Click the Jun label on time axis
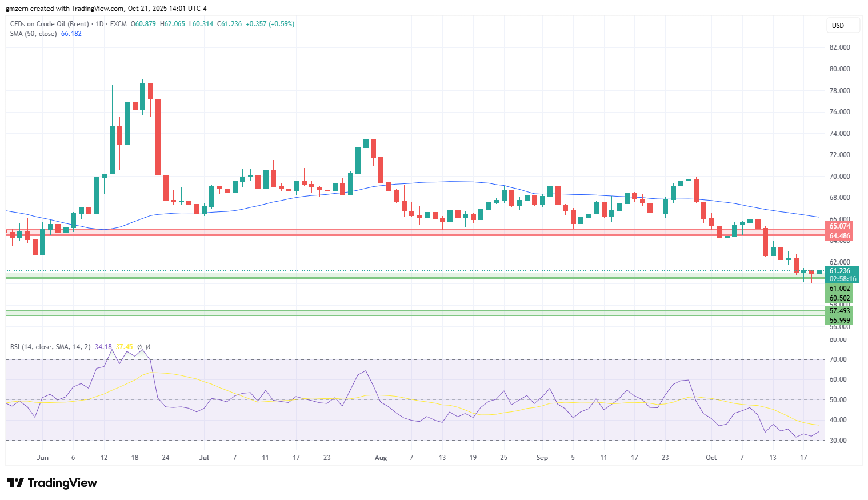Viewport: 868px width, 500px height. tap(42, 458)
